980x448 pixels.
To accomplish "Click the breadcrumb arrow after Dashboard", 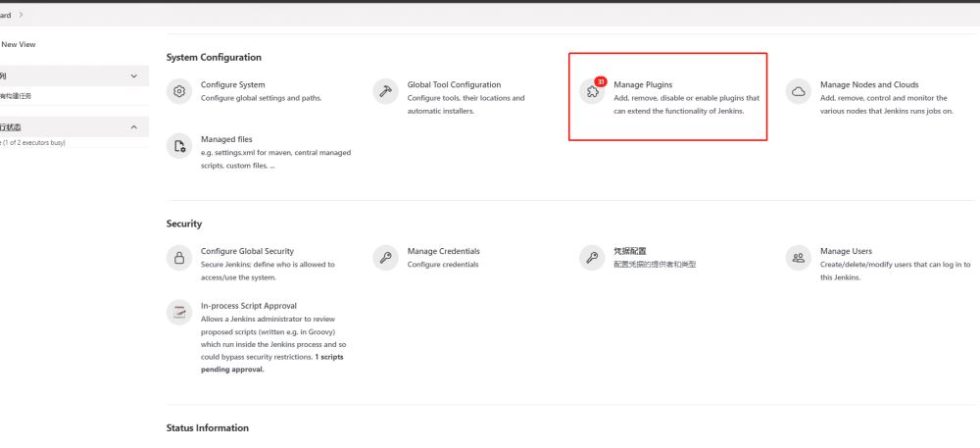I will pos(21,15).
